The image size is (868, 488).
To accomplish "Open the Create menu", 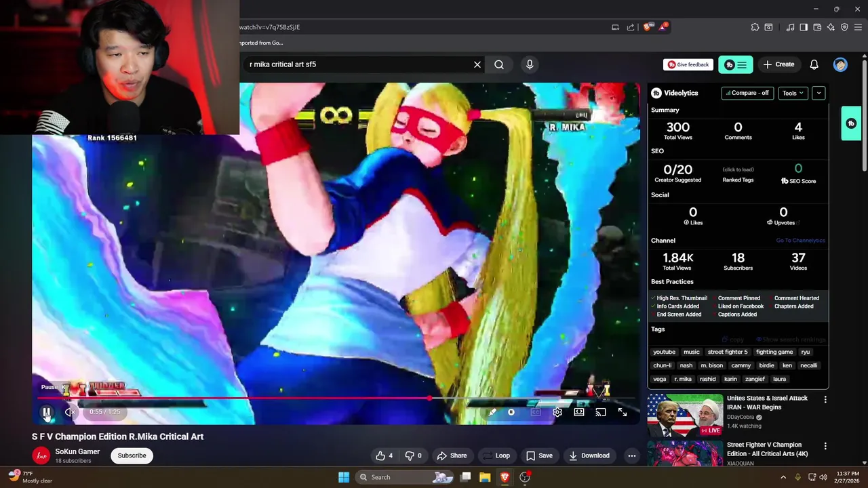I will 778,64.
